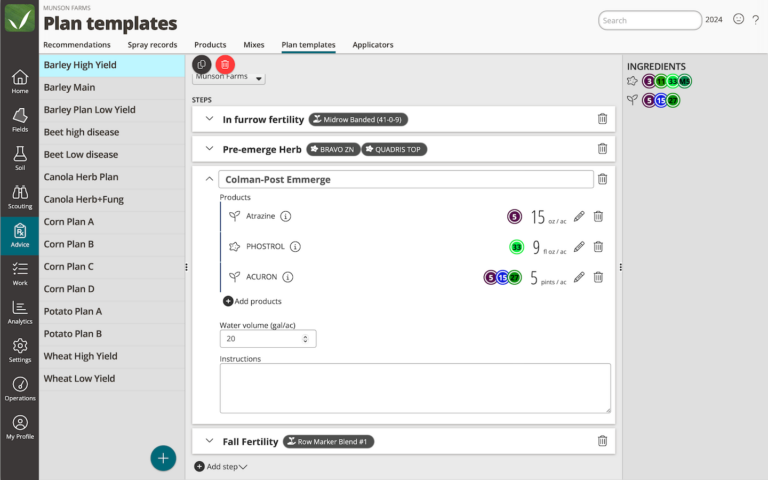768x480 pixels.
Task: Open the Add step dropdown
Action: [221, 466]
